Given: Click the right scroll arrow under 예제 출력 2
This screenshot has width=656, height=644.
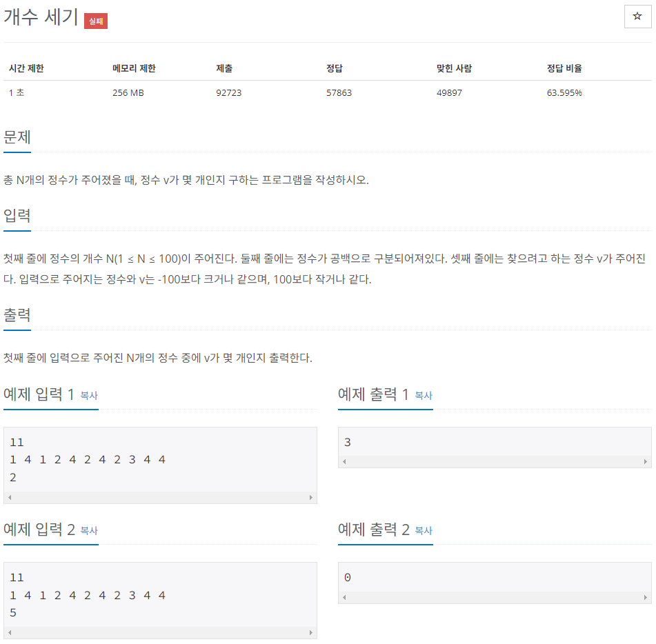Looking at the screenshot, I should pos(644,596).
